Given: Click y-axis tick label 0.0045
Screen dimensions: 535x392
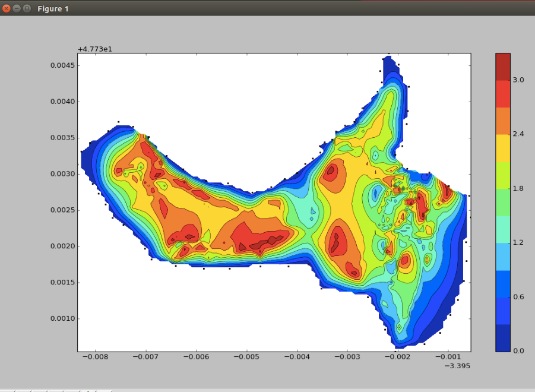Looking at the screenshot, I should pyautogui.click(x=62, y=65).
